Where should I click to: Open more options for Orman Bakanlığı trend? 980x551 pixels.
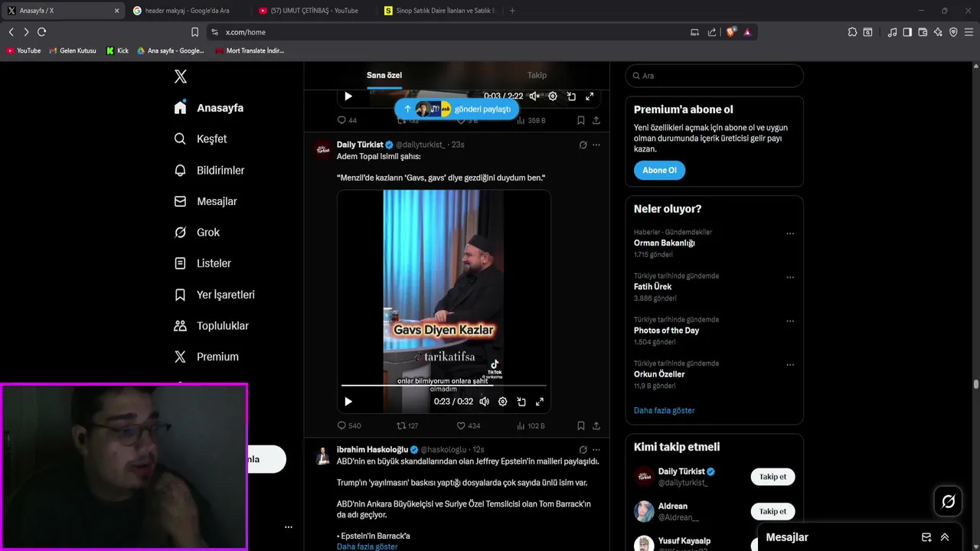pos(790,233)
